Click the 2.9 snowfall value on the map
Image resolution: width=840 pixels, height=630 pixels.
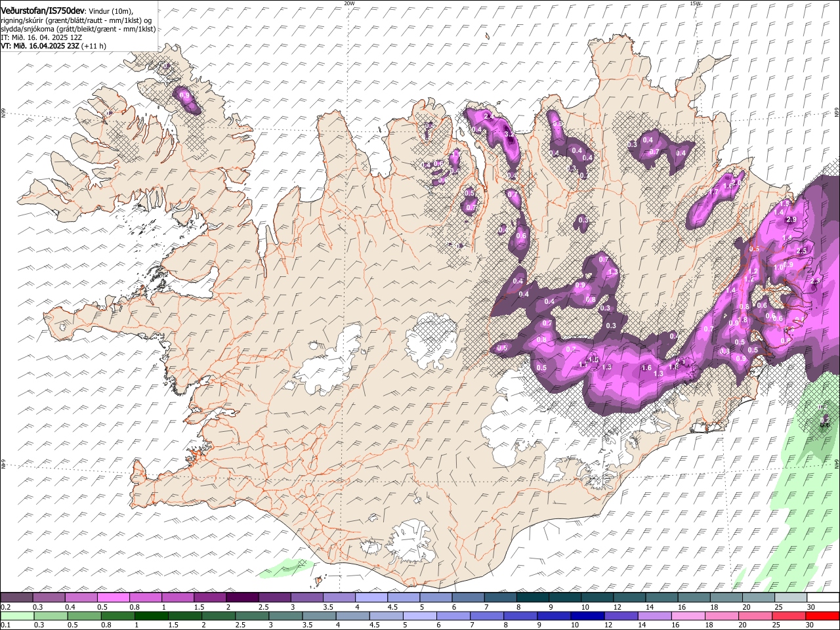791,219
